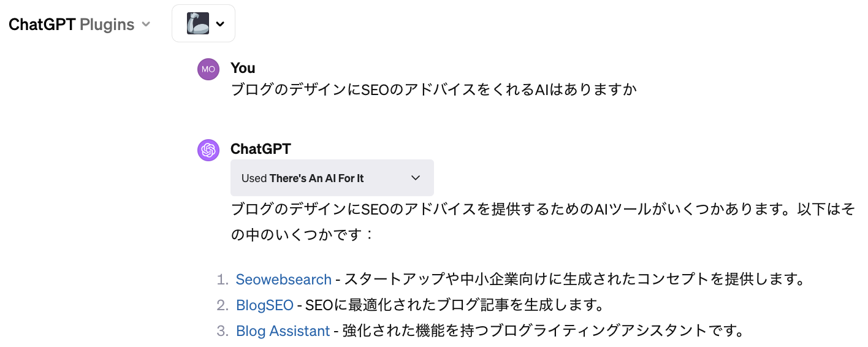Open the Seowebsearch link
This screenshot has width=868, height=347.
283,280
